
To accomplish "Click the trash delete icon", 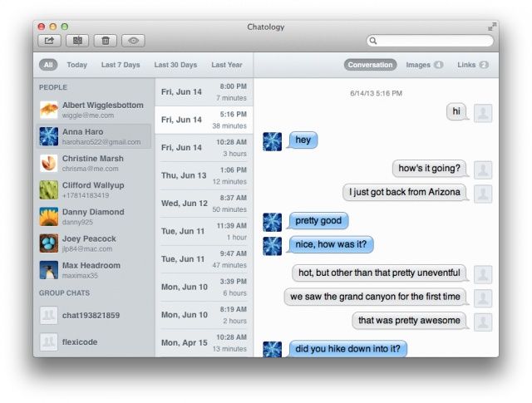I will [x=105, y=40].
